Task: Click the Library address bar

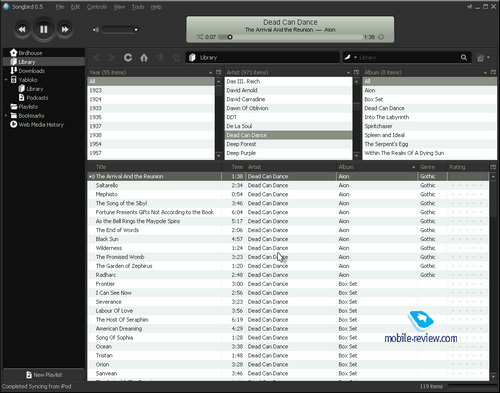Action: pos(263,57)
